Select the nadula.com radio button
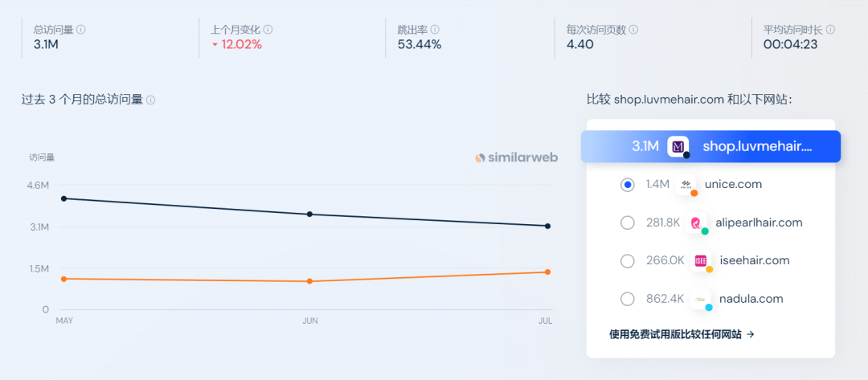 coord(627,299)
